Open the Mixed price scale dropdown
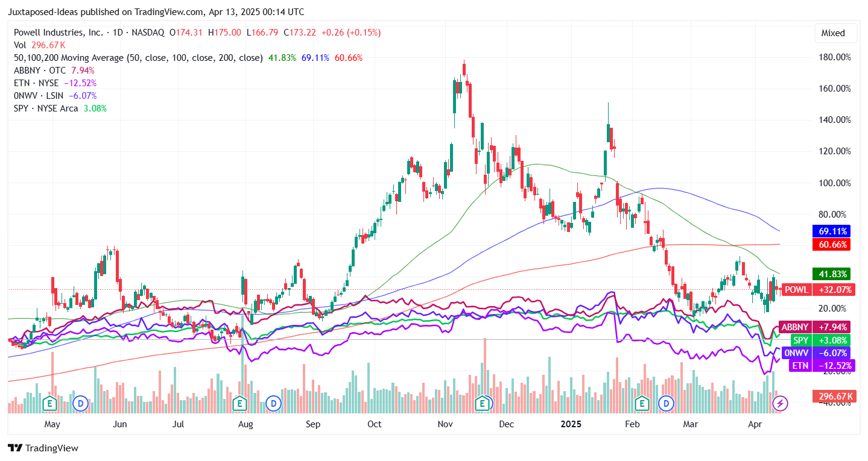 [x=835, y=33]
